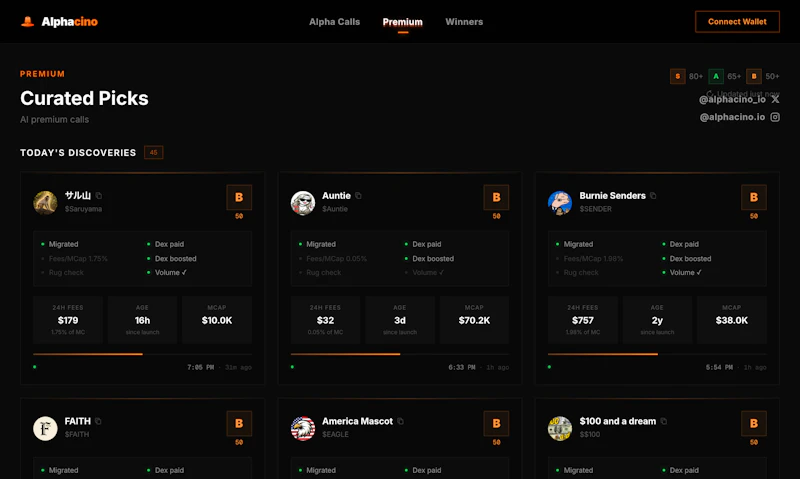Click the $32 24H fees value

pos(326,320)
